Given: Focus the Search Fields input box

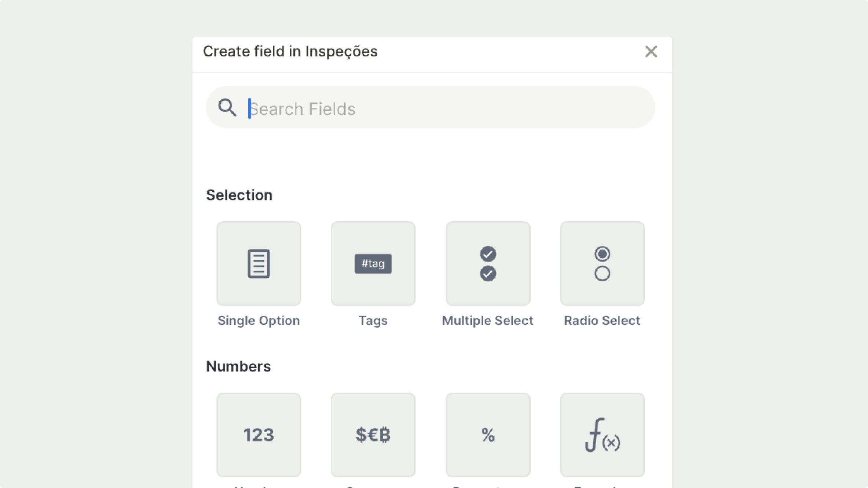Looking at the screenshot, I should click(440, 109).
